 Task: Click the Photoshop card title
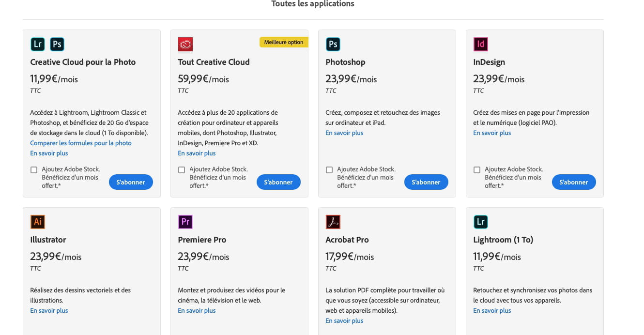point(345,62)
